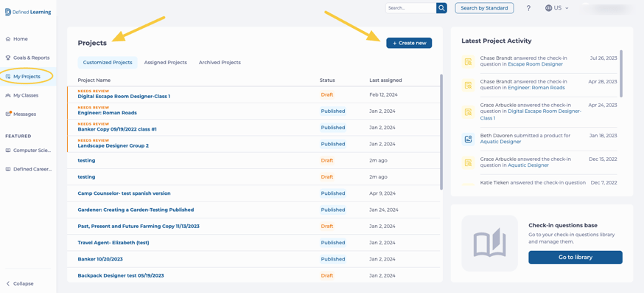Open Past, Present and Future Farming Copy
The height and width of the screenshot is (293, 644).
tap(139, 227)
